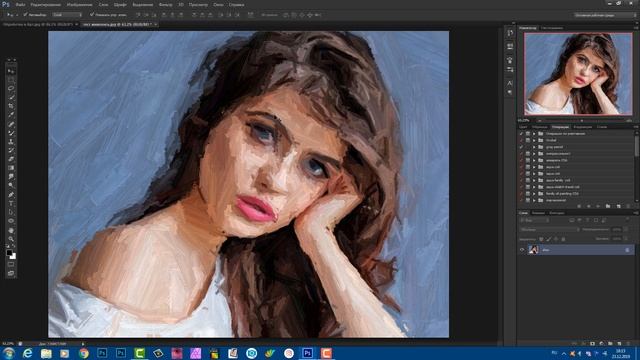Select the Gradient tool
This screenshot has width=640, height=360.
pos(11,168)
